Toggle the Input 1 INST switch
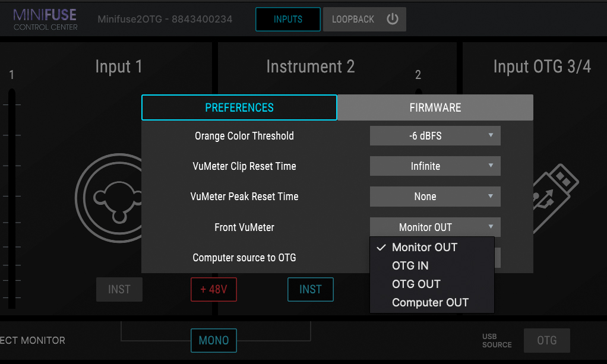 [119, 289]
